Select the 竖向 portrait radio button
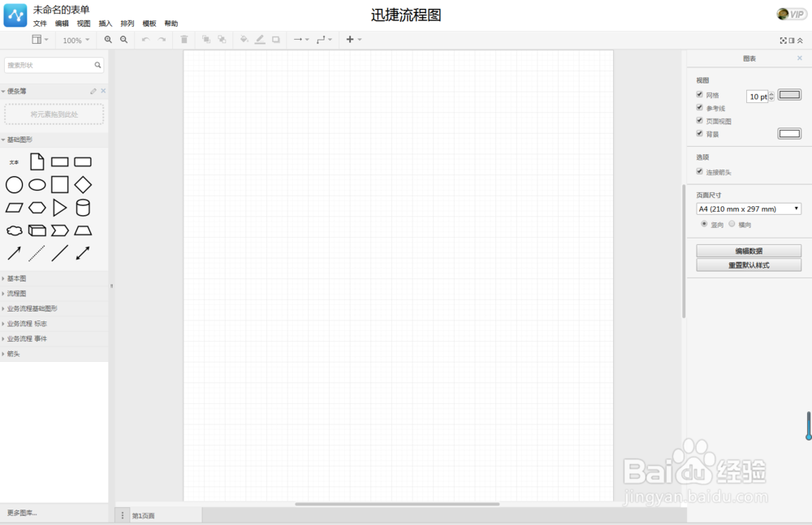Viewport: 812px width, 525px height. pyautogui.click(x=704, y=224)
